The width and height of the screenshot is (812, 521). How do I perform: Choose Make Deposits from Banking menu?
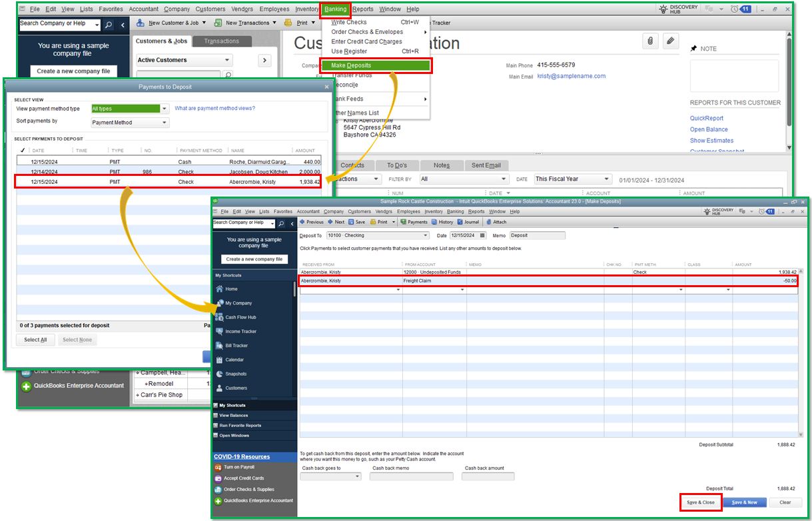coord(376,65)
